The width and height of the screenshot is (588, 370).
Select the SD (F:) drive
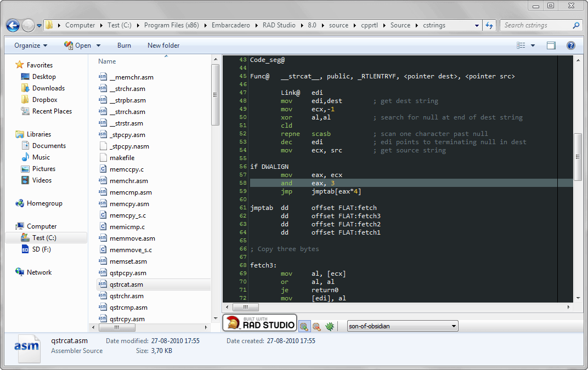(x=41, y=249)
